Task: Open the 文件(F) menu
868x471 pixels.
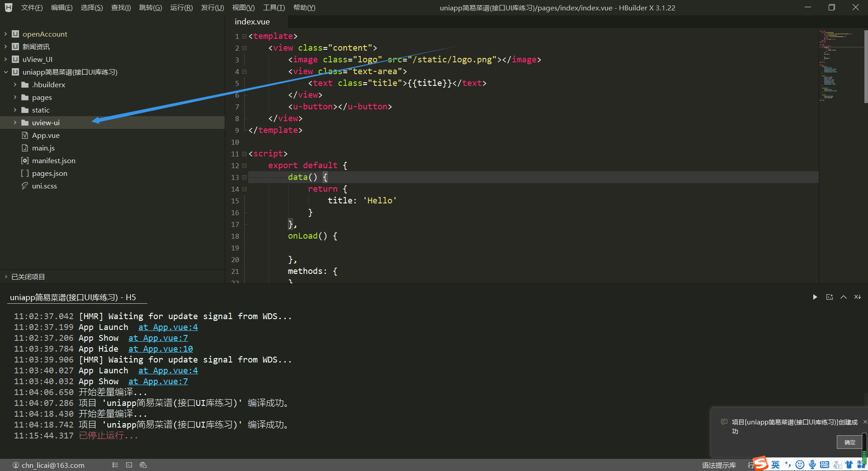Action: [32, 8]
